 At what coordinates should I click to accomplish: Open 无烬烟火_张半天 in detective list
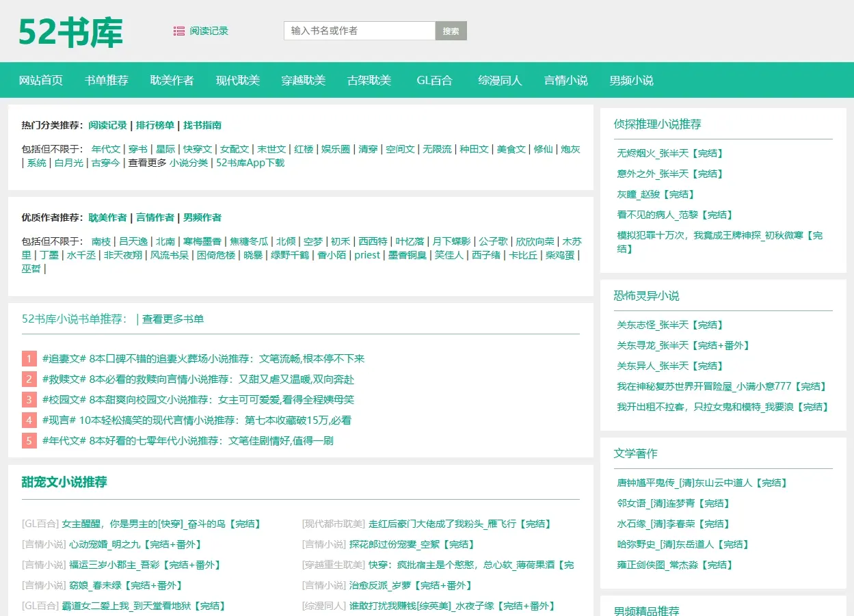670,153
